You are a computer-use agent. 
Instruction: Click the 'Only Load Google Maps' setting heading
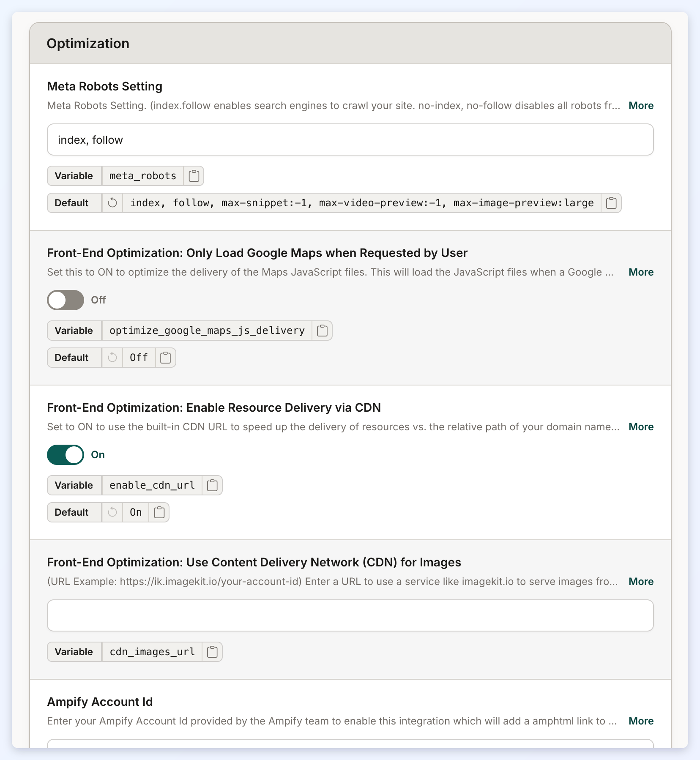point(257,253)
